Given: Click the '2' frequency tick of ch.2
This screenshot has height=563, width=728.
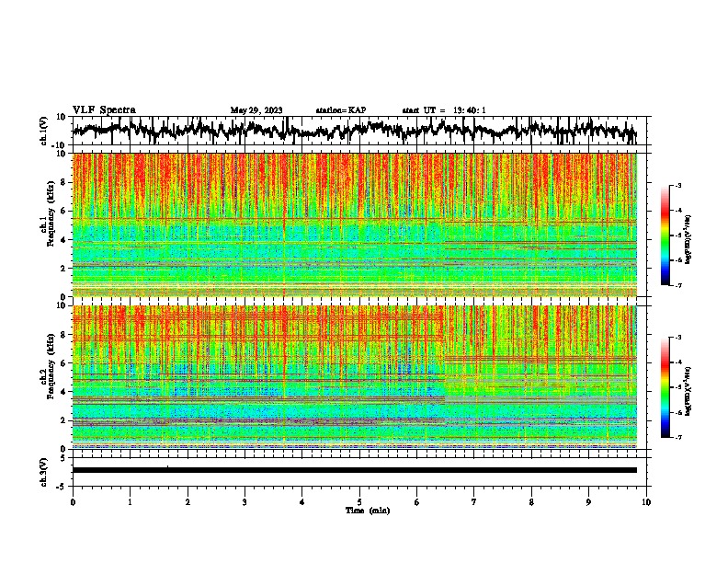Looking at the screenshot, I should click(x=64, y=420).
